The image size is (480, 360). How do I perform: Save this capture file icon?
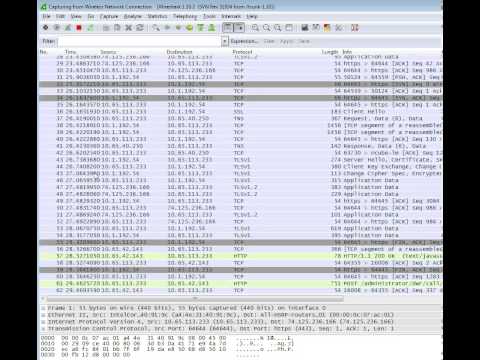click(117, 28)
